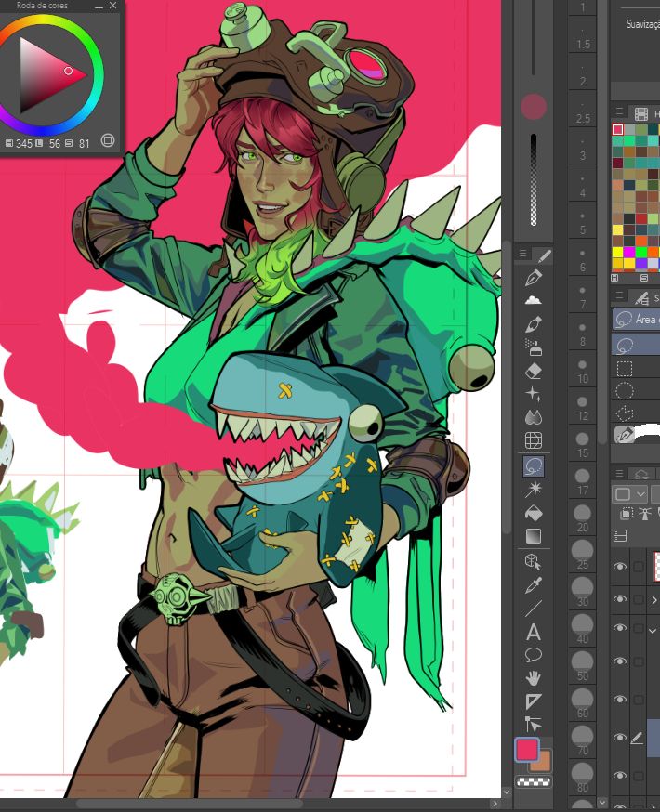Select the Correct line tool
This screenshot has height=812, width=660.
[534, 724]
